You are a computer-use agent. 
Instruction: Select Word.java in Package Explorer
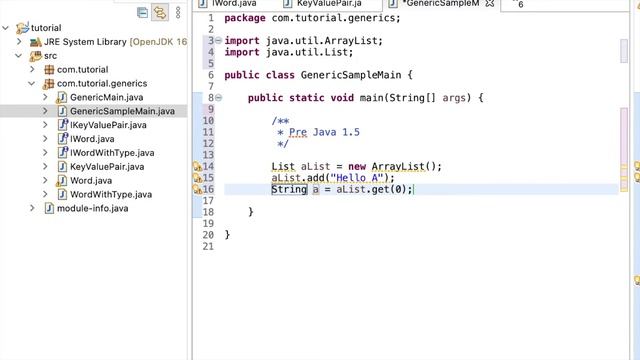91,181
